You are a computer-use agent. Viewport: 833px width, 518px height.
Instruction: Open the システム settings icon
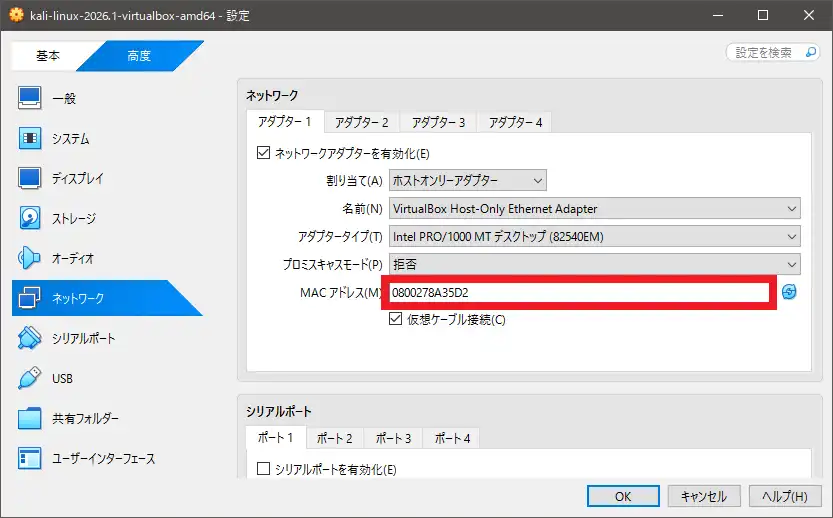click(x=29, y=138)
